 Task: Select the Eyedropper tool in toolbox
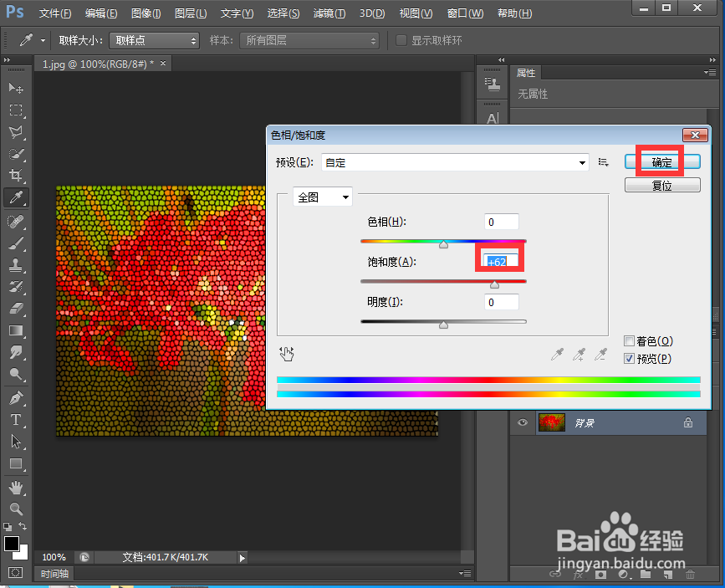point(16,197)
